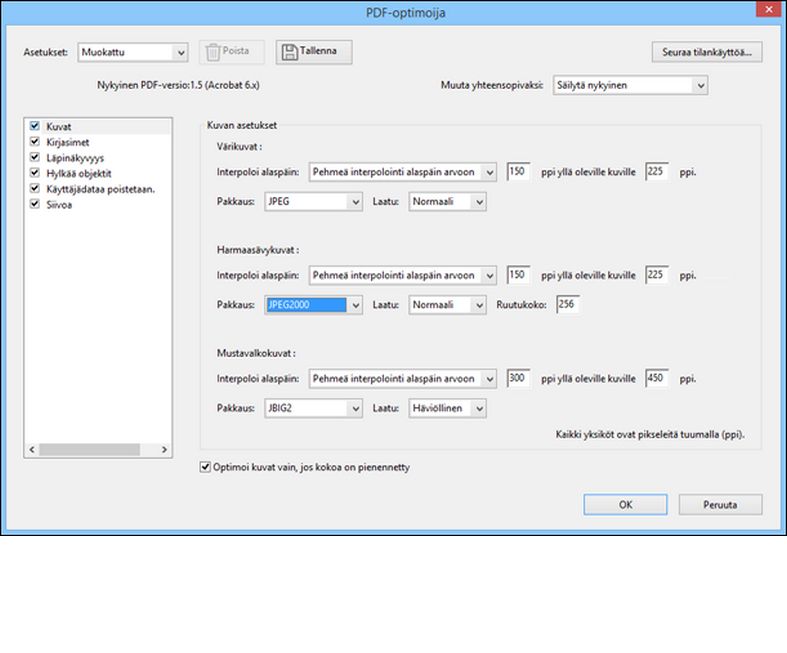
Task: Click left arrow of list scrollbar
Action: pyautogui.click(x=32, y=450)
